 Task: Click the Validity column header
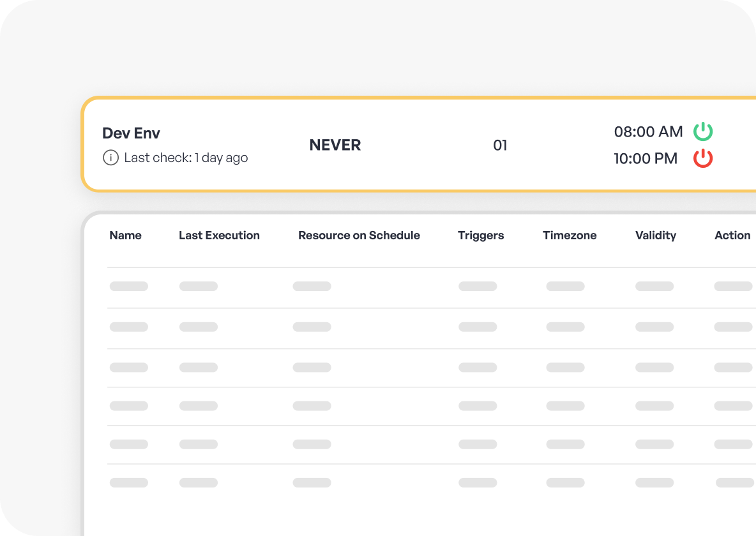click(656, 235)
